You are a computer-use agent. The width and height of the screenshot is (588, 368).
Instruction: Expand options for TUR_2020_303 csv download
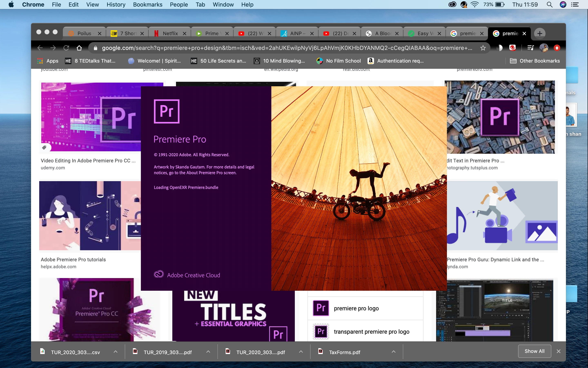click(116, 352)
